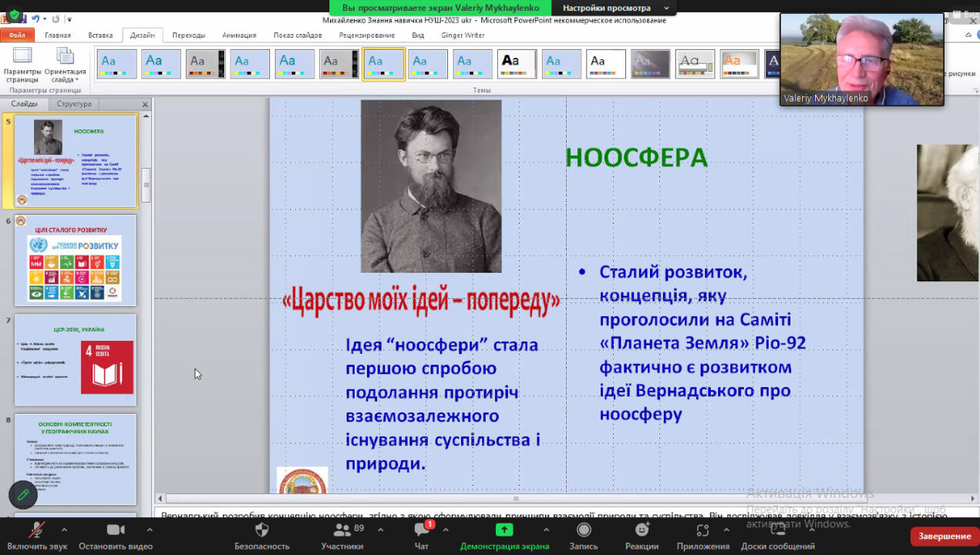The width and height of the screenshot is (980, 555).
Task: Toggle recording with Запись
Action: pyautogui.click(x=584, y=536)
